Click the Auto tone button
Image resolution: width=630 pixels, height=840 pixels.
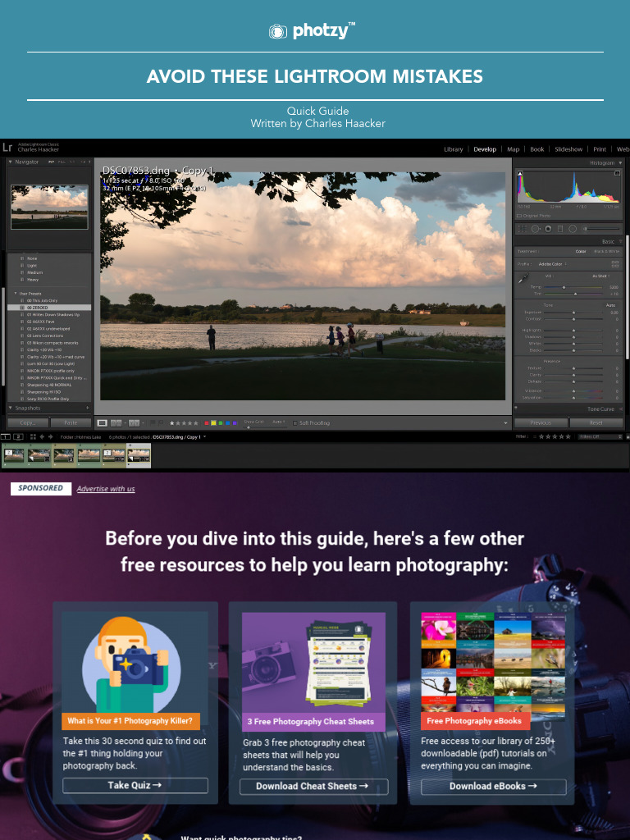click(610, 305)
